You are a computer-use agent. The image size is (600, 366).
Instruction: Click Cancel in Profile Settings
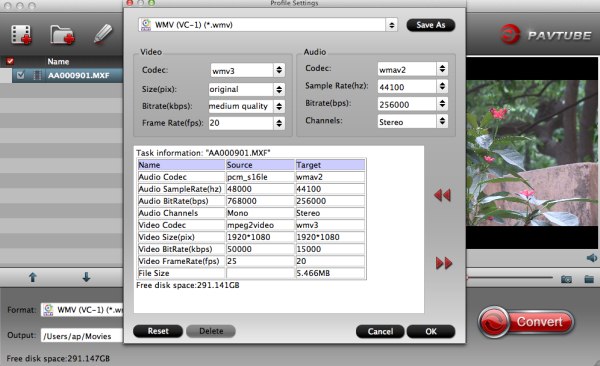(380, 332)
